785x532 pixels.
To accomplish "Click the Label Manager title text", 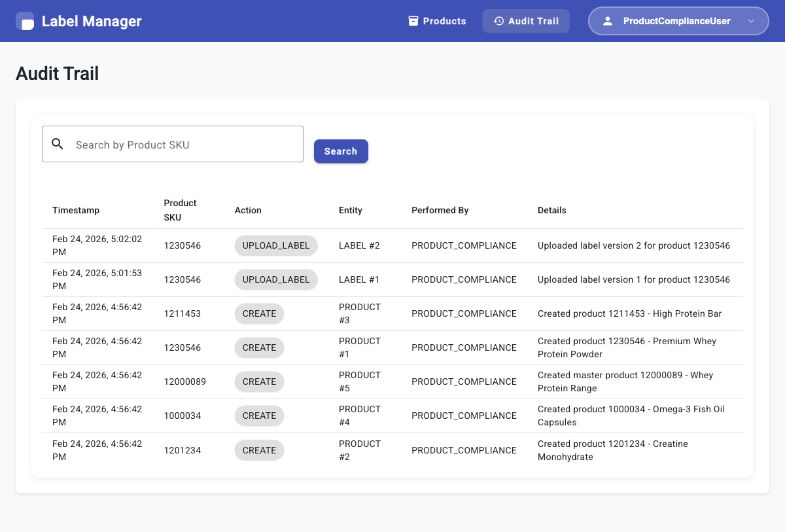I will point(92,21).
